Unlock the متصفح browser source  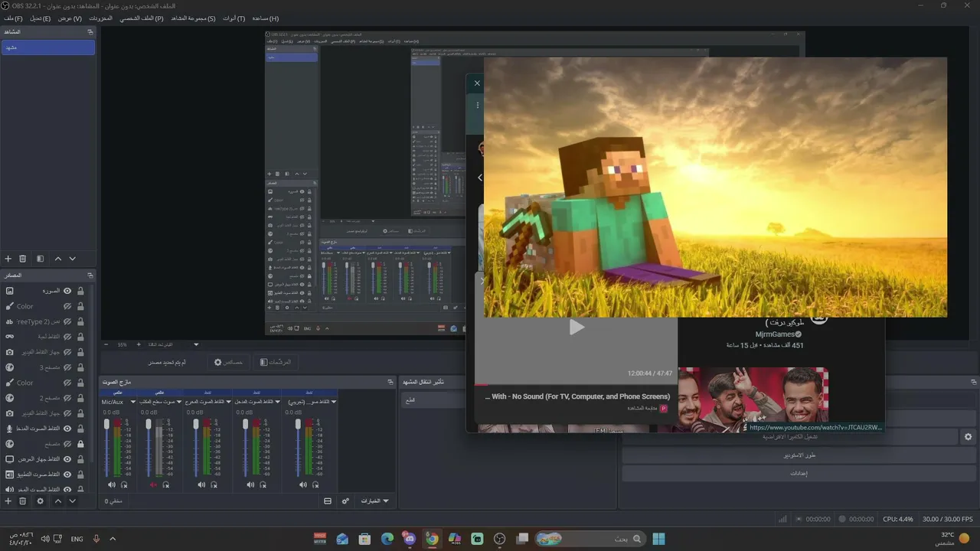[x=80, y=444]
